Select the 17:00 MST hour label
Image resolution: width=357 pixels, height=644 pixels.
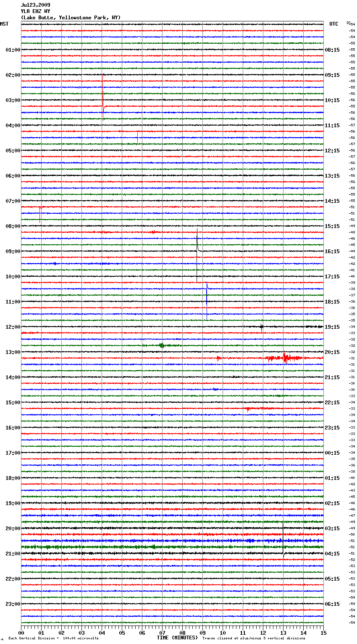[13, 453]
